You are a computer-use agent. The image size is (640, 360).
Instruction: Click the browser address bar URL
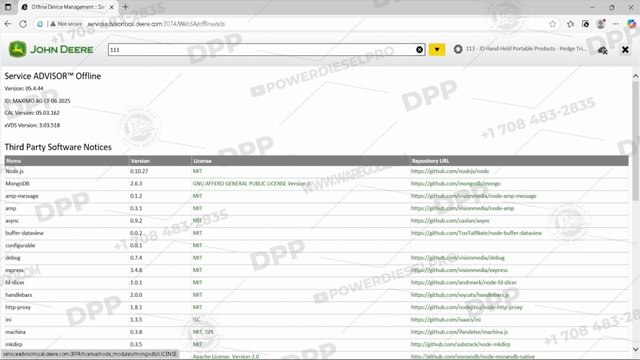[x=156, y=24]
